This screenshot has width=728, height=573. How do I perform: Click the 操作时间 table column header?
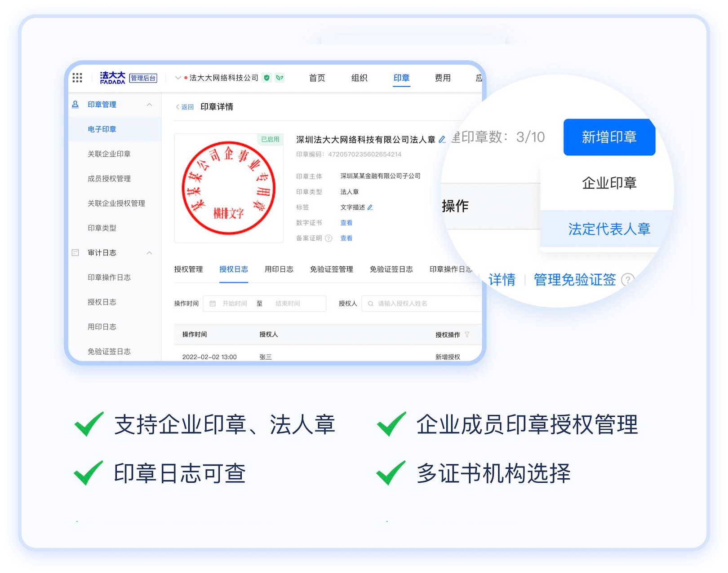[195, 335]
